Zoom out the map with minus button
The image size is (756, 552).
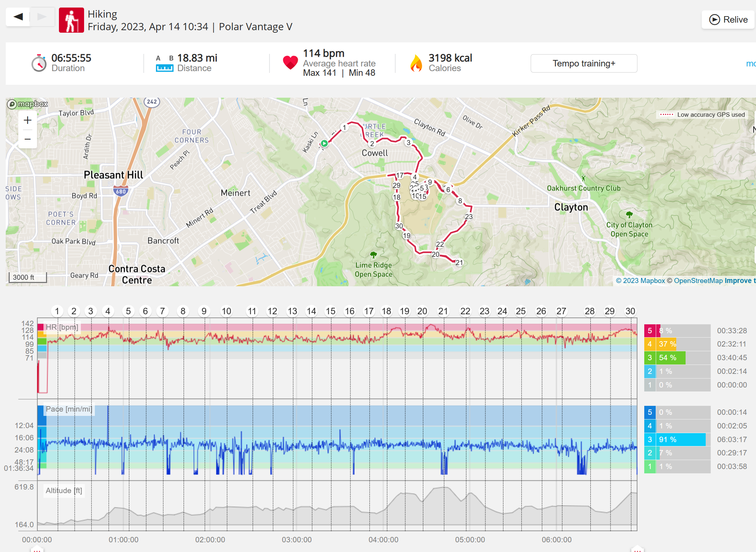[28, 139]
